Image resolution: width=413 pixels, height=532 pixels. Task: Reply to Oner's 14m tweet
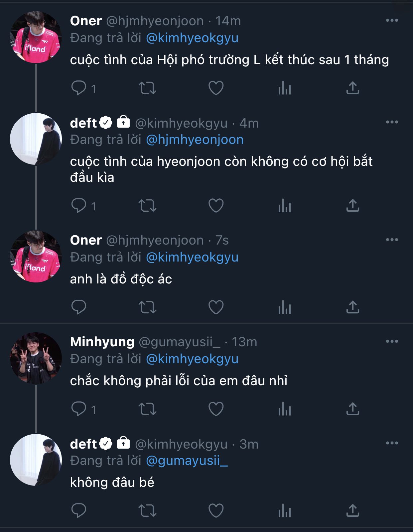[x=79, y=88]
